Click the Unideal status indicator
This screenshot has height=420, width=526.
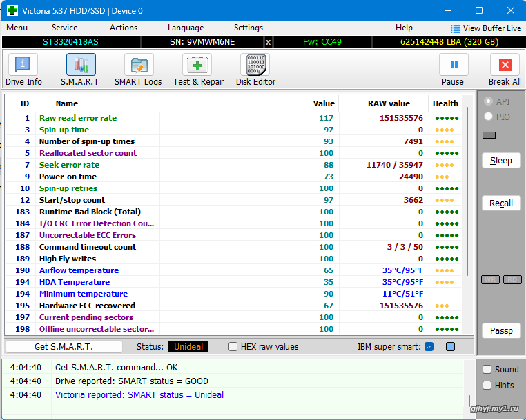[188, 346]
